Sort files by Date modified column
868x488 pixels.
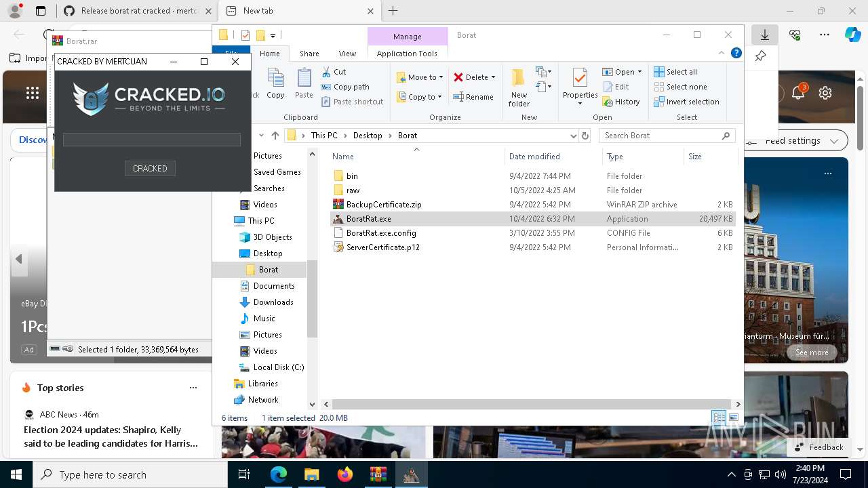534,157
